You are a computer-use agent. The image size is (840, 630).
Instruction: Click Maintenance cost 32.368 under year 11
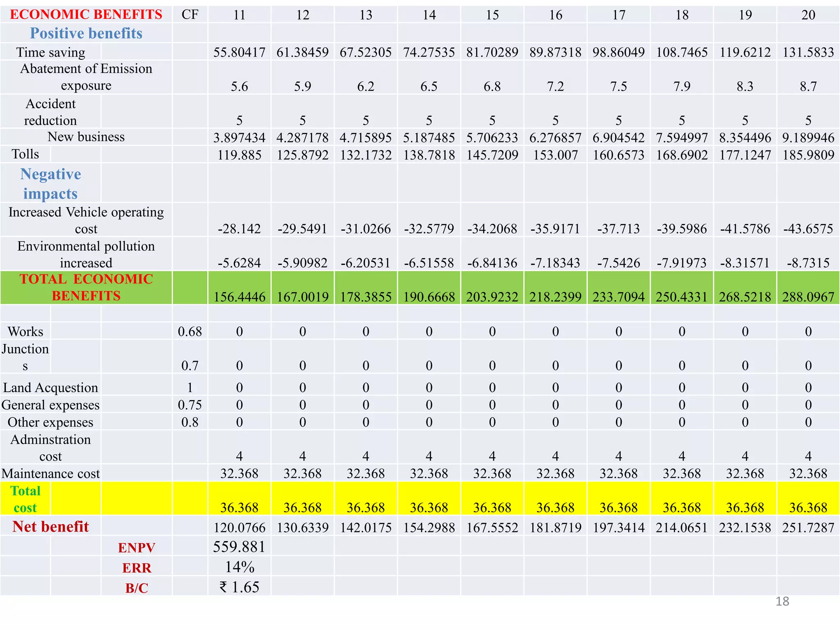pyautogui.click(x=240, y=474)
